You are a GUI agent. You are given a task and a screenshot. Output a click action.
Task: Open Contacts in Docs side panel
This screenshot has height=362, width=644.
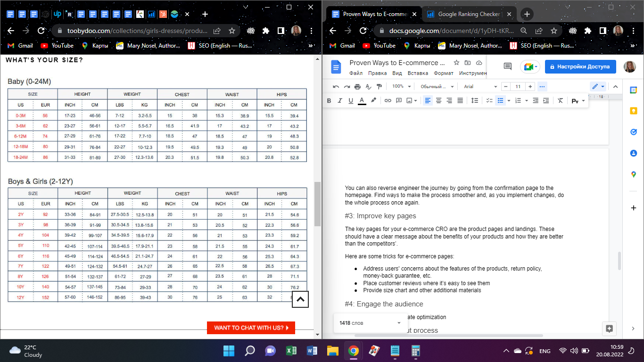coord(634,153)
